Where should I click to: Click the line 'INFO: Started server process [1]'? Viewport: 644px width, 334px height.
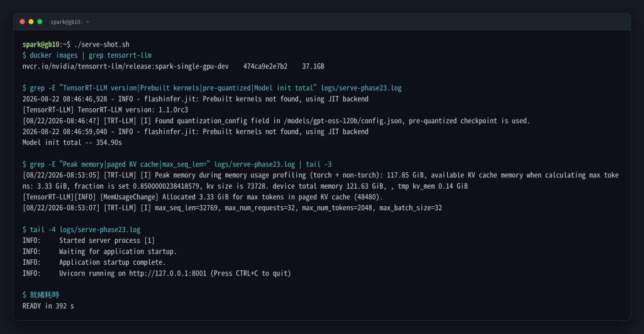click(x=88, y=240)
